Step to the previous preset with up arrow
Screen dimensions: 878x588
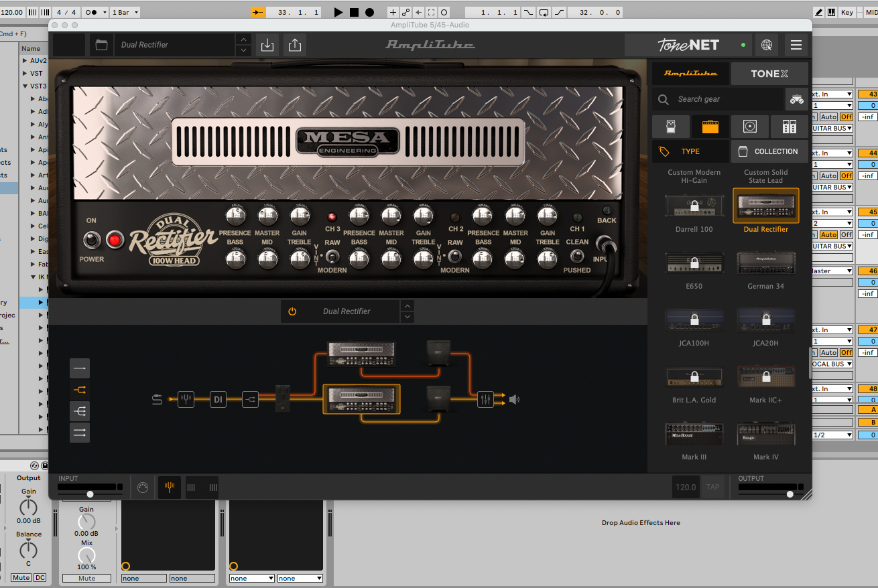coord(243,40)
